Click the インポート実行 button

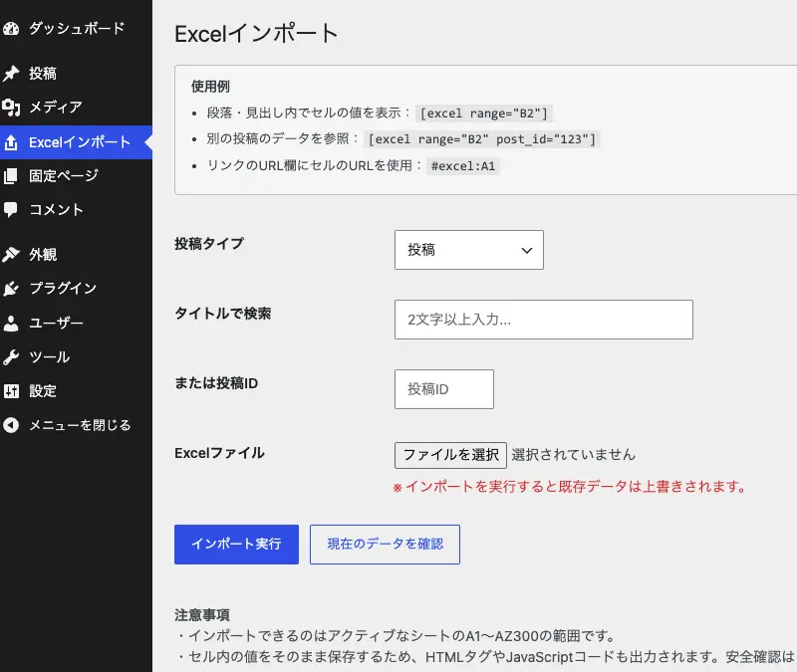[x=236, y=545]
